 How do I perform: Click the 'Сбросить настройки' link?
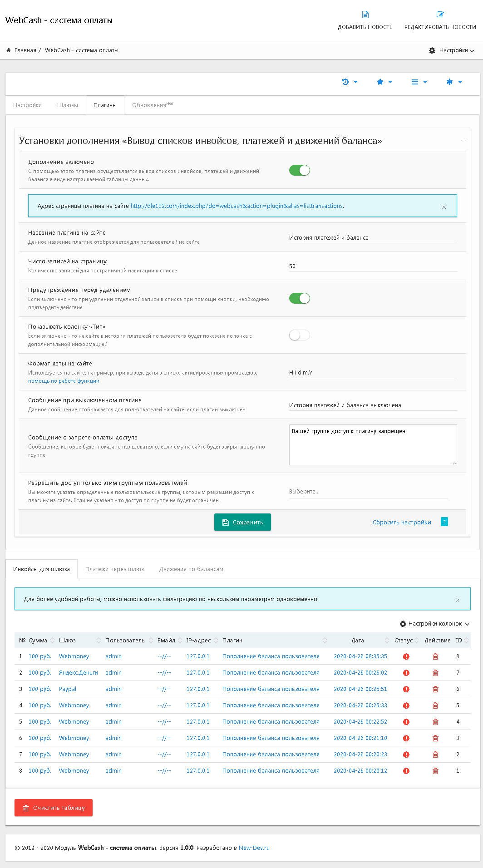click(x=402, y=523)
